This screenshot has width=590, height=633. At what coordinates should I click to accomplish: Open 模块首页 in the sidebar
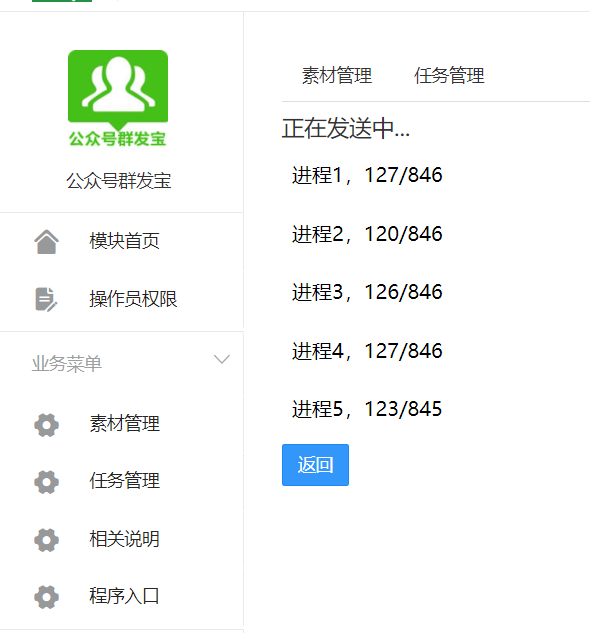[x=122, y=241]
